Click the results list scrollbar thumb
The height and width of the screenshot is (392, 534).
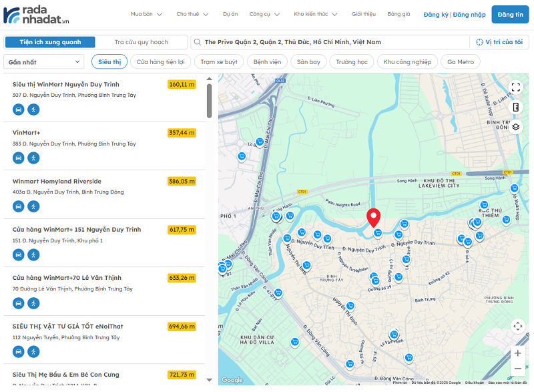(209, 101)
